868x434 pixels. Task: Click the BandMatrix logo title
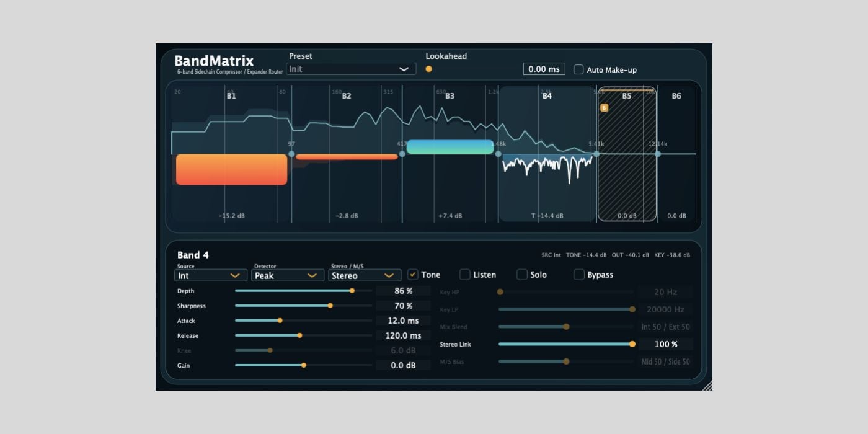click(214, 61)
